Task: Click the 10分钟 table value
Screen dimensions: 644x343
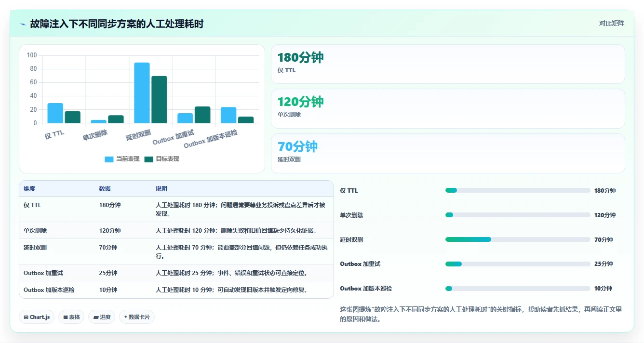Action: [x=108, y=290]
